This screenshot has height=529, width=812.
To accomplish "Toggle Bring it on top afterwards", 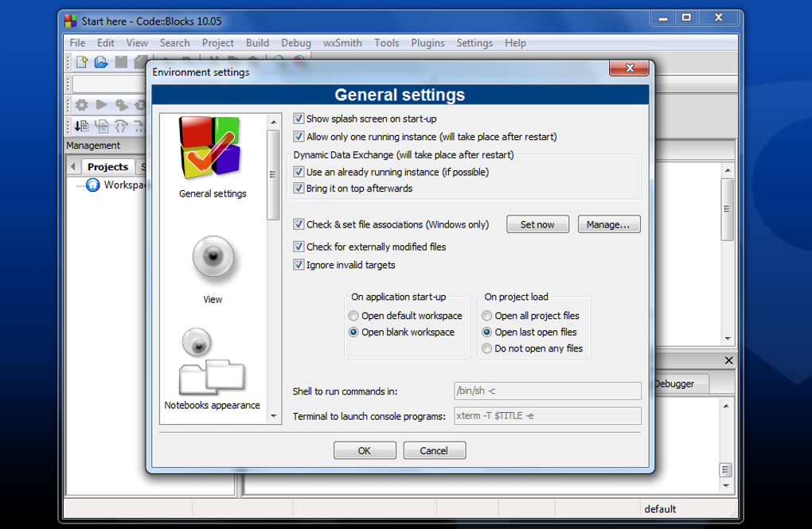I will 299,189.
